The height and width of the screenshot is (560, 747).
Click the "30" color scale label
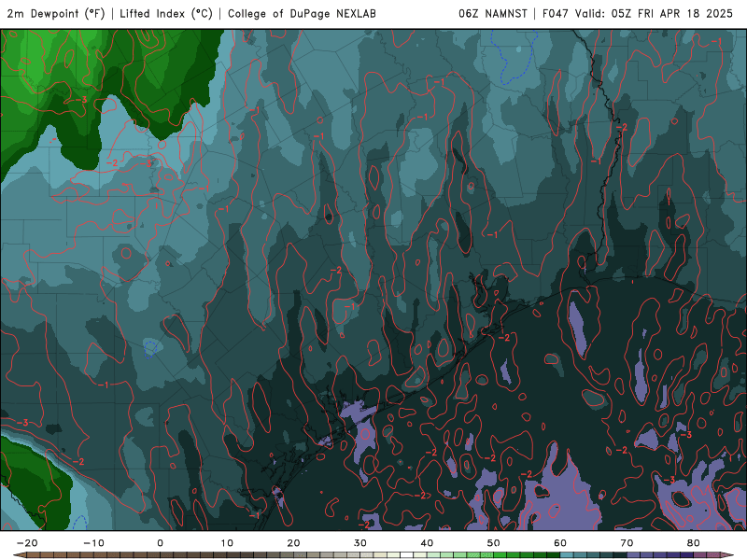(360, 543)
